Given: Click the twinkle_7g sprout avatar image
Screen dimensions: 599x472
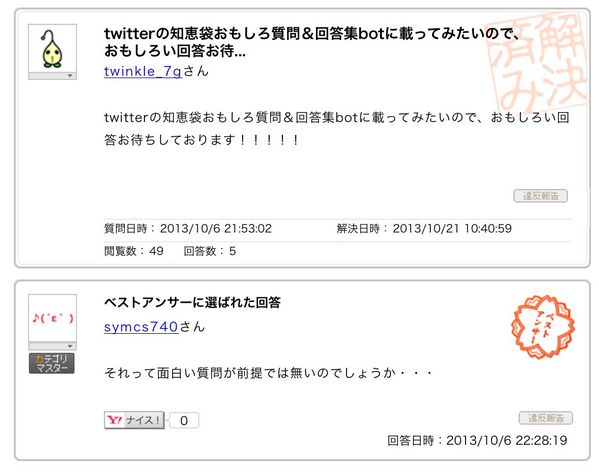Looking at the screenshot, I should (x=52, y=48).
